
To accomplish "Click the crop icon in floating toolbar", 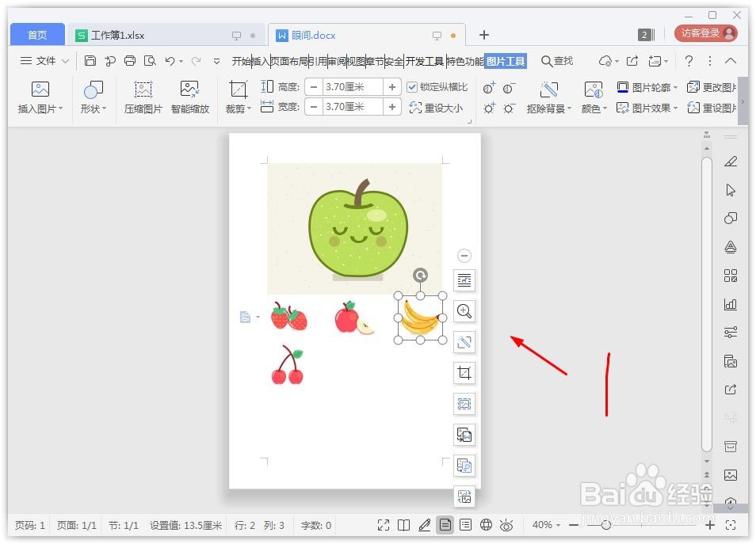I will [x=464, y=373].
